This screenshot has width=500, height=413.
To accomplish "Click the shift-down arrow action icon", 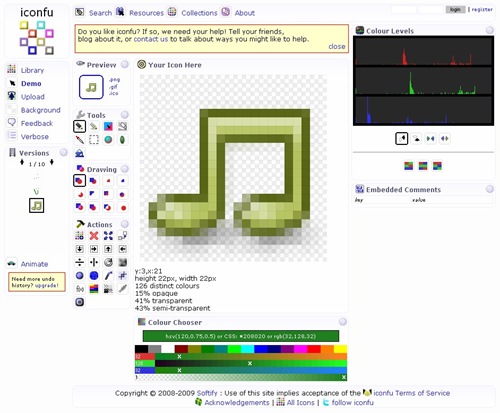I will 79,249.
